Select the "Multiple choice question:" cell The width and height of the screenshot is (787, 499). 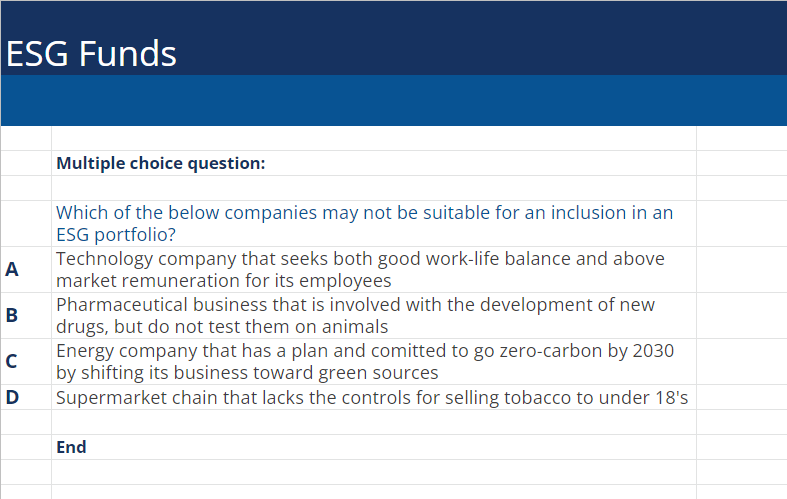[161, 163]
